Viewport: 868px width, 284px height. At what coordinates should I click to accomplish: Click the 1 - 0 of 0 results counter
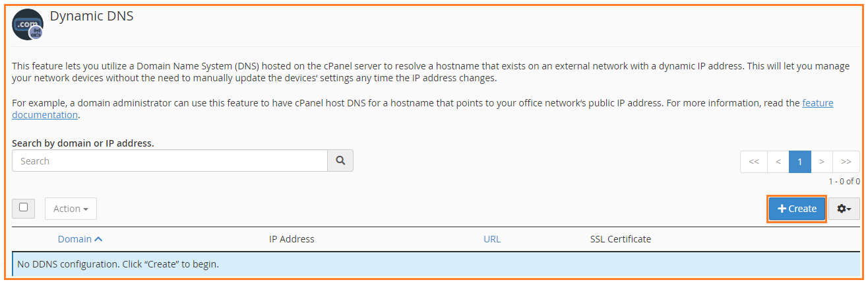[x=844, y=181]
